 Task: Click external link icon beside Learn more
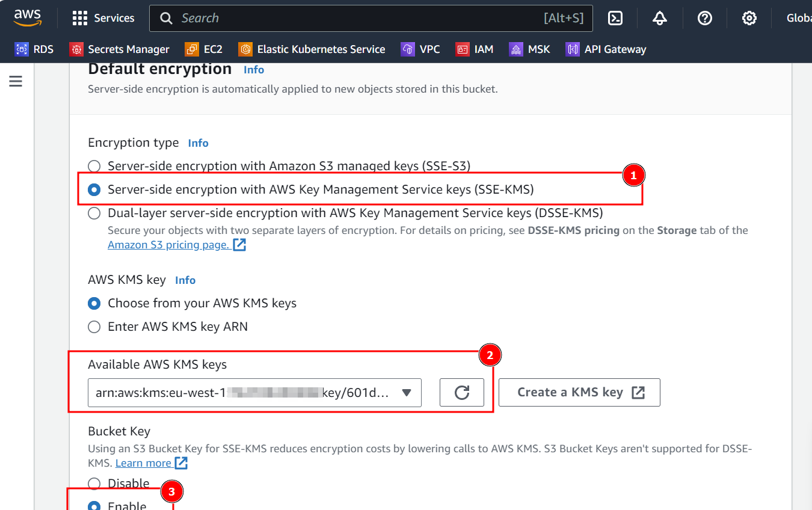181,463
